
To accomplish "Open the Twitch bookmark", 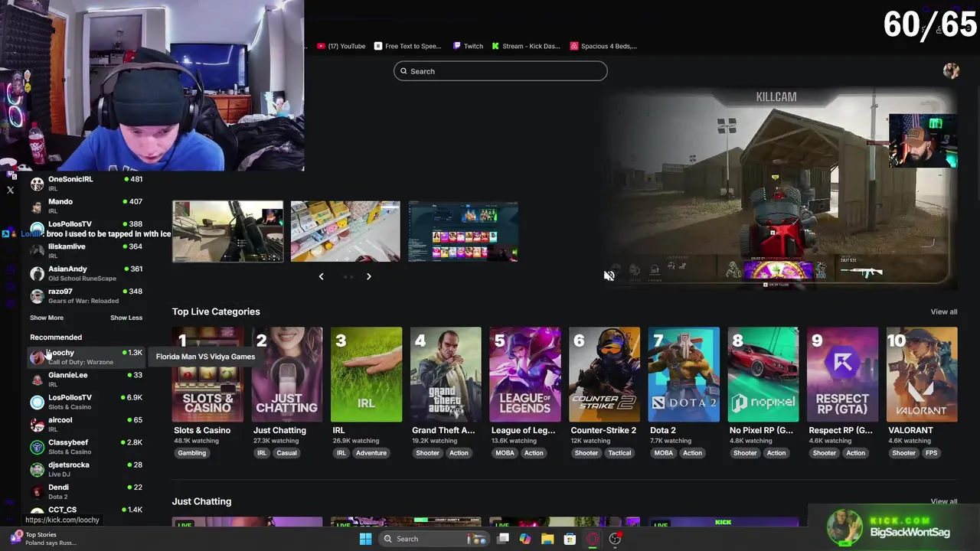I will point(468,46).
